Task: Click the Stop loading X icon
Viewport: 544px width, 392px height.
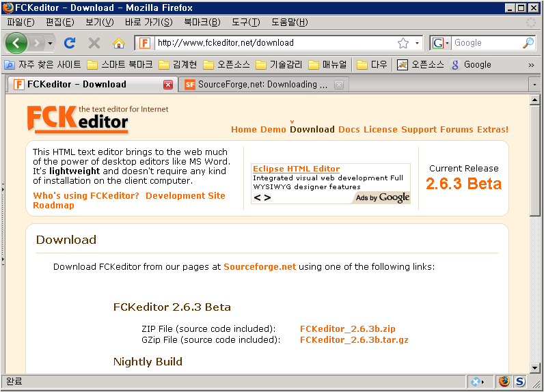Action: click(x=94, y=43)
